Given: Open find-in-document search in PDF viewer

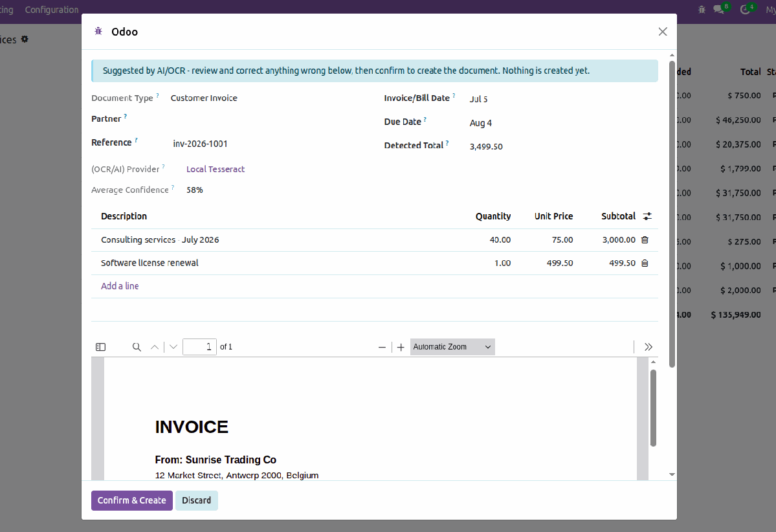Looking at the screenshot, I should (137, 347).
